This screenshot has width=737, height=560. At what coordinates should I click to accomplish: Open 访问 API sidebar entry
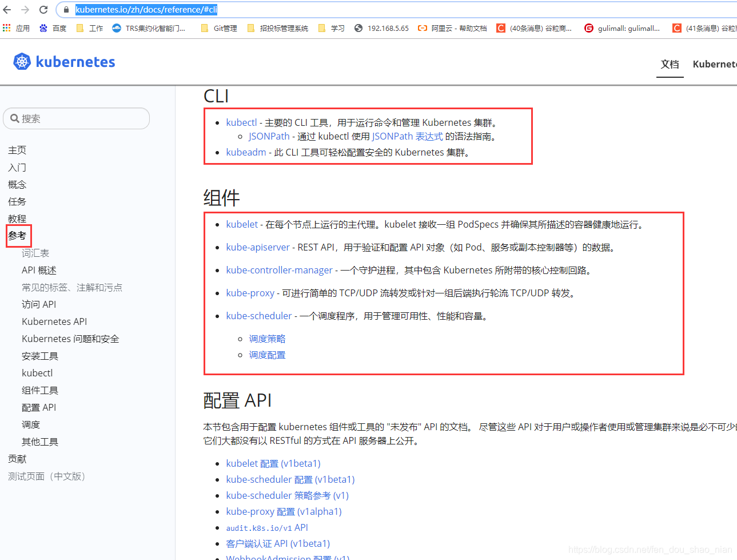pyautogui.click(x=39, y=304)
